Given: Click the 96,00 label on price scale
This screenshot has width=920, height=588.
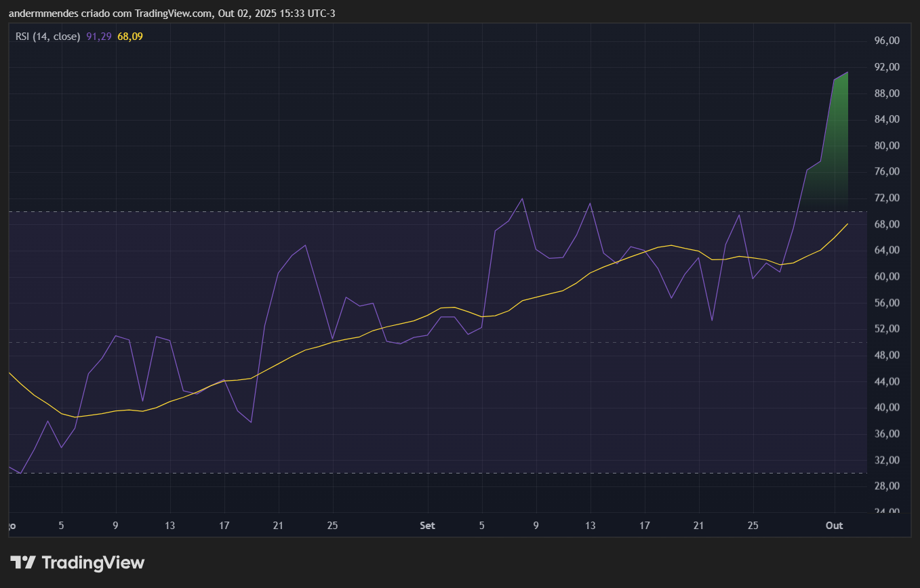Looking at the screenshot, I should point(887,41).
